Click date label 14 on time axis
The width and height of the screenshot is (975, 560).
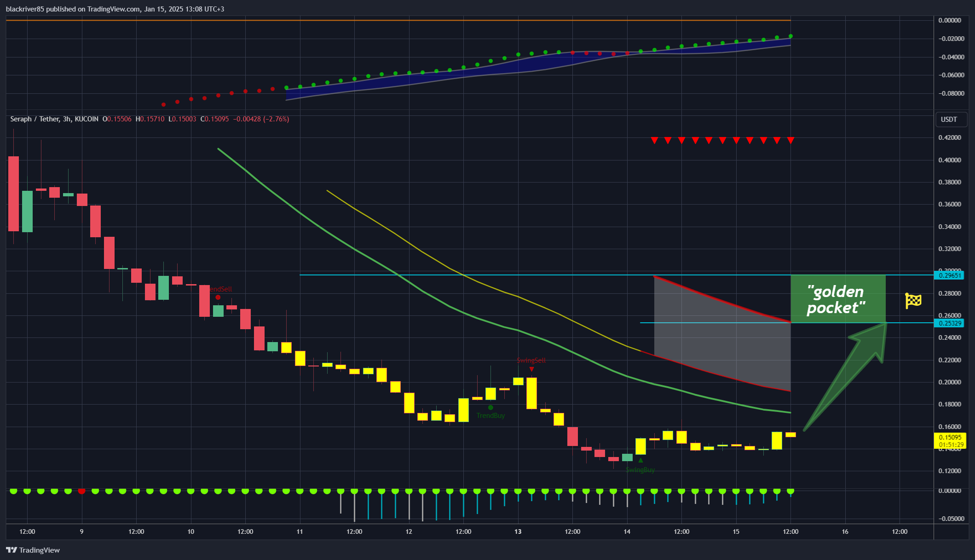pyautogui.click(x=627, y=531)
